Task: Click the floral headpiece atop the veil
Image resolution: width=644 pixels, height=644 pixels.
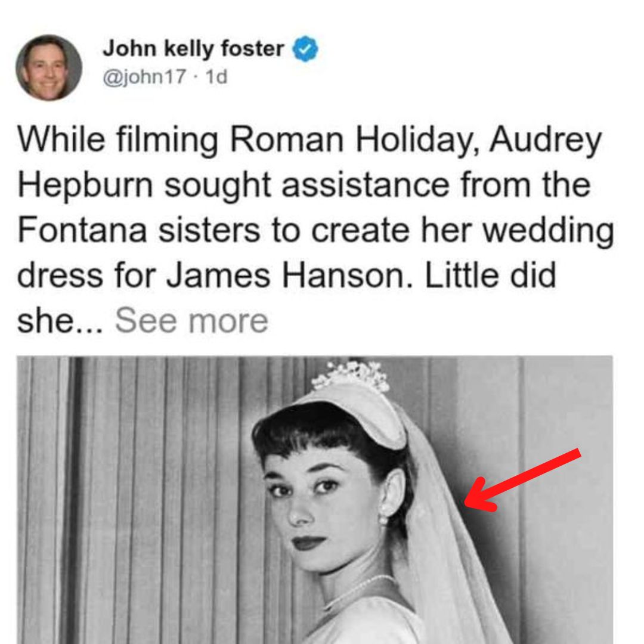Action: point(350,376)
